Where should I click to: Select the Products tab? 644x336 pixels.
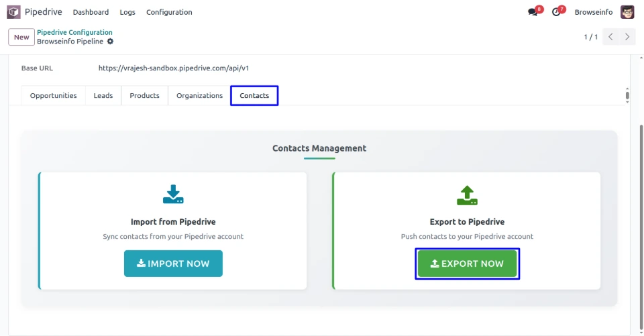[144, 96]
